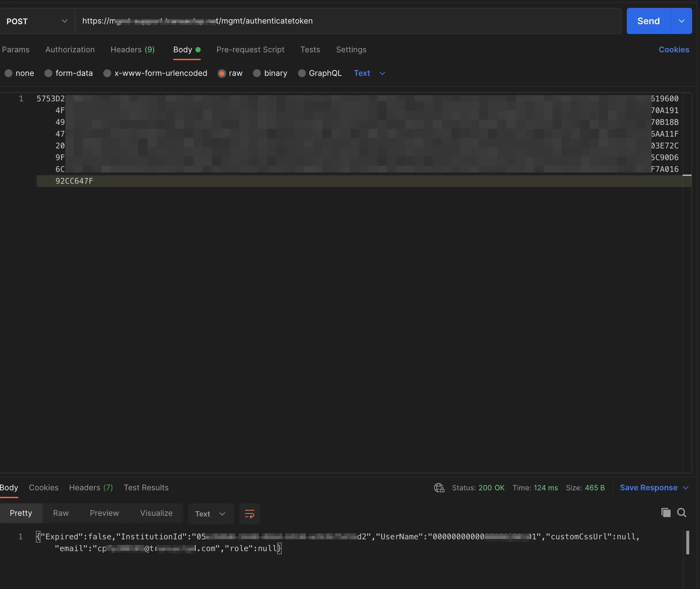Click the copy response icon
The image size is (700, 589).
tap(666, 513)
